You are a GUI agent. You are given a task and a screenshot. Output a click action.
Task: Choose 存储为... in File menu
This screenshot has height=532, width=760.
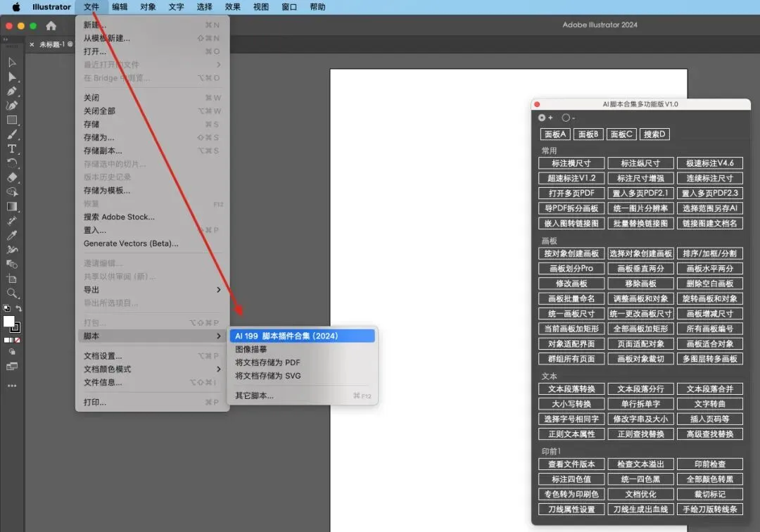point(152,138)
